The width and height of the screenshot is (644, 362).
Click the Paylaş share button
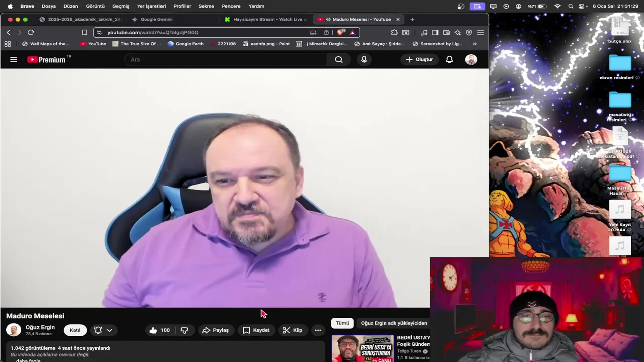[x=215, y=330]
